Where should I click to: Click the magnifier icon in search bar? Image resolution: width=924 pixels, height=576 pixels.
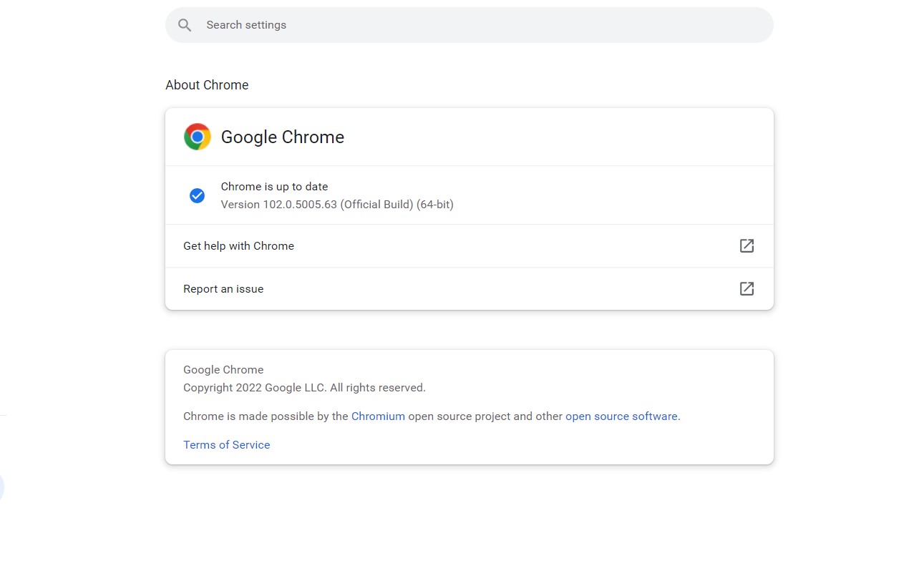(x=185, y=25)
